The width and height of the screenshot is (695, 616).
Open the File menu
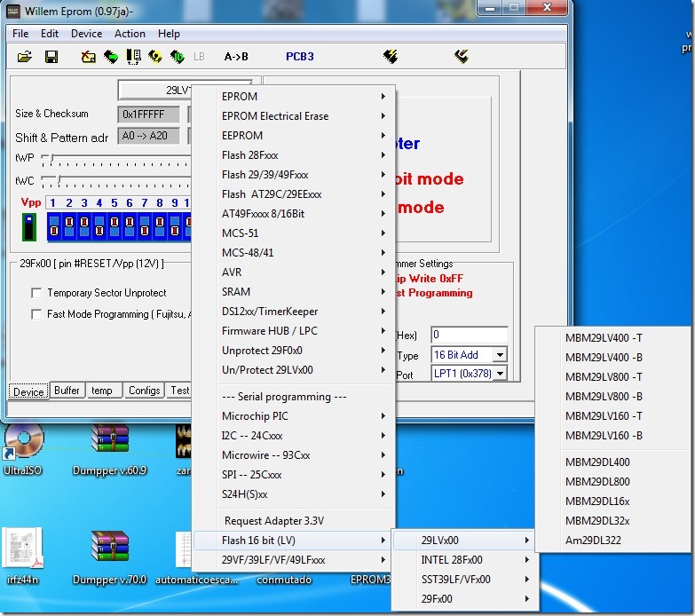pos(20,34)
